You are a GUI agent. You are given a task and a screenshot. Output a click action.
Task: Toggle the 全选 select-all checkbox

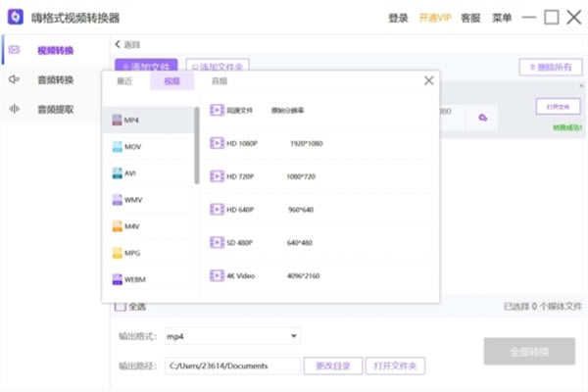[x=121, y=307]
